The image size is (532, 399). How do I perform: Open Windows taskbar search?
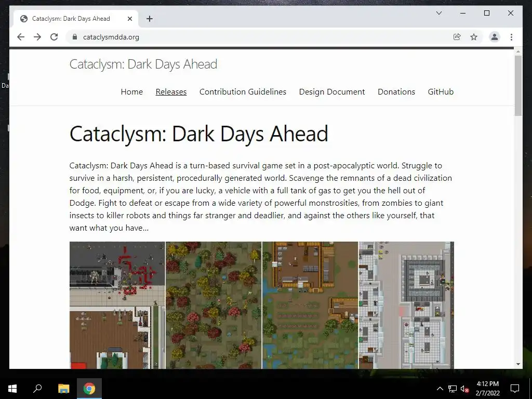click(x=37, y=389)
